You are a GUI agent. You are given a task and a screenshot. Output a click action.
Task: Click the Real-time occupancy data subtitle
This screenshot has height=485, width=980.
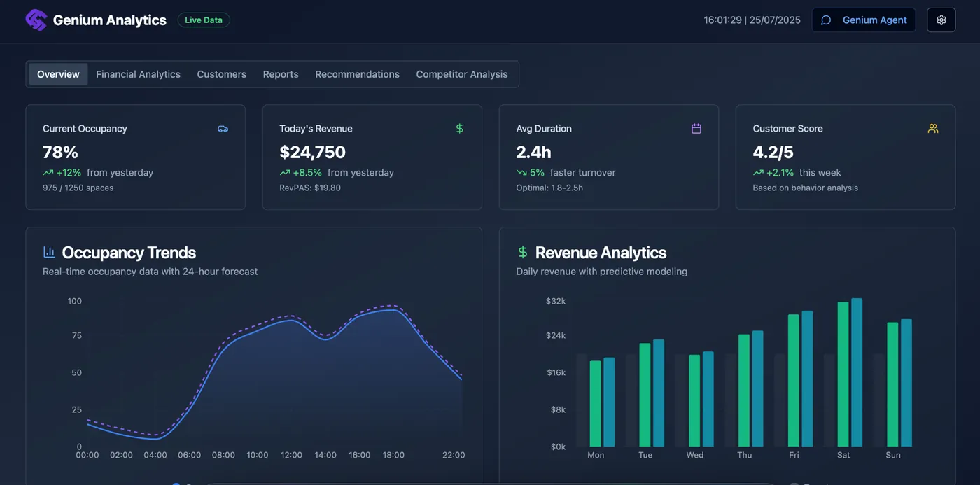[150, 272]
